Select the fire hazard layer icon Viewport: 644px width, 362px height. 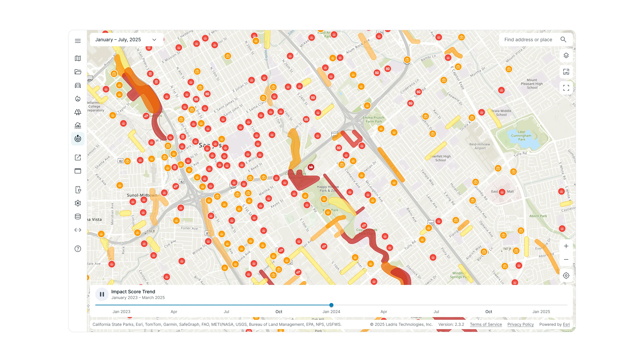(x=78, y=99)
